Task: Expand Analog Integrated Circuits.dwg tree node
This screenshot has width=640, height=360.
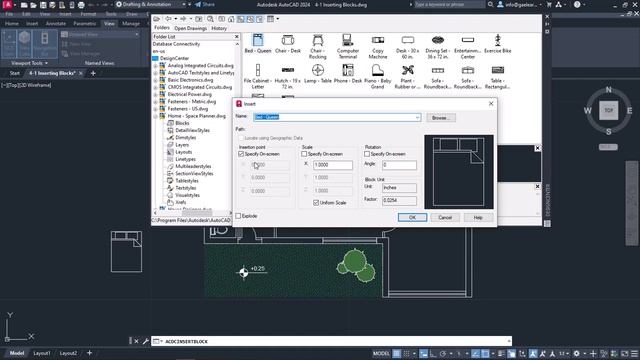Action: [156, 66]
